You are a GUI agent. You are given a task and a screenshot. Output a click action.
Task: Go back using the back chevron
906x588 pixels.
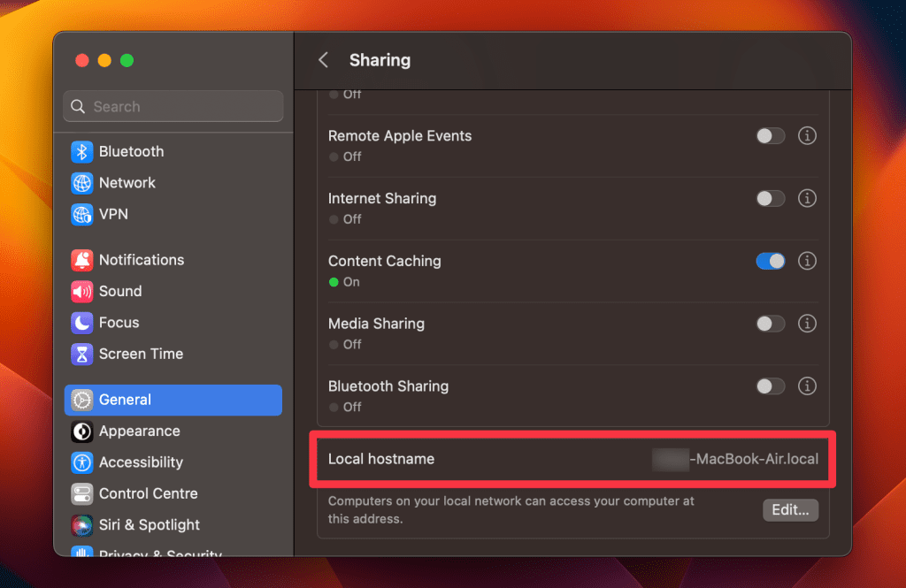click(x=324, y=60)
